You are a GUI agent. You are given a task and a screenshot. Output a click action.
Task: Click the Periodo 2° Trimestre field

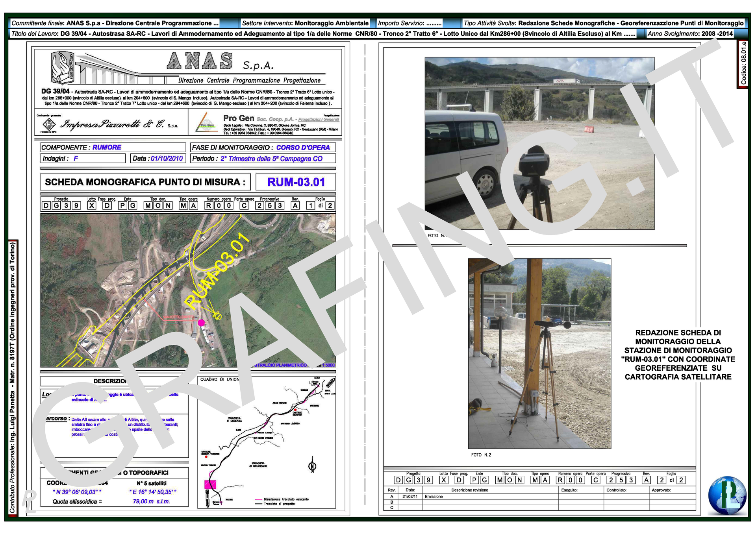point(263,158)
